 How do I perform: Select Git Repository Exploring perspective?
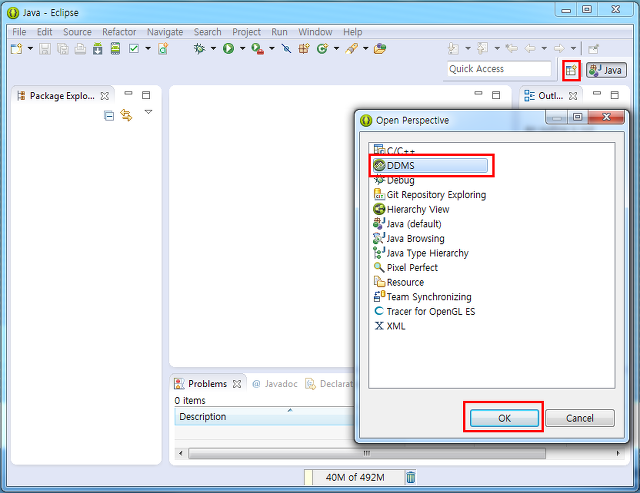point(430,195)
